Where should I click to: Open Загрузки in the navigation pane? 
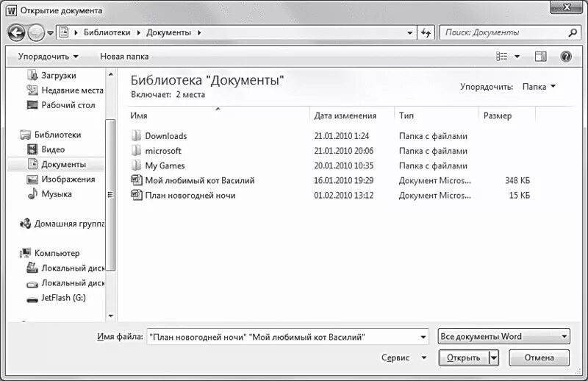click(x=51, y=76)
